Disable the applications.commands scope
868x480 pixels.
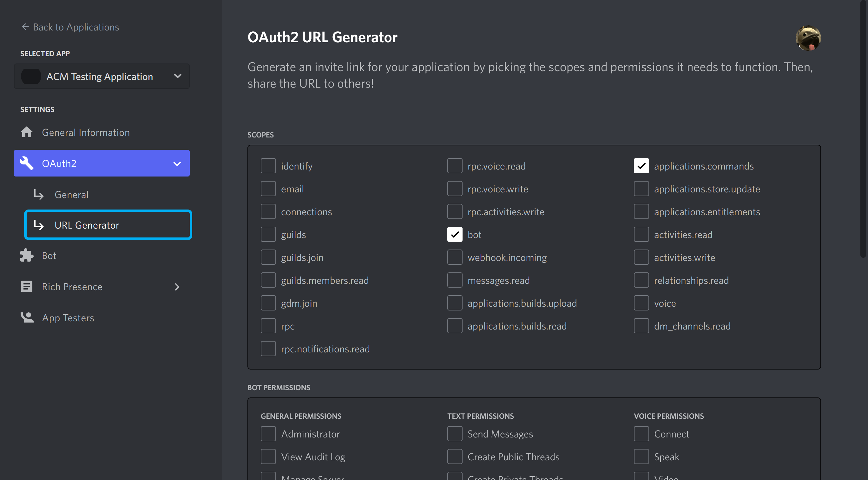click(x=641, y=166)
